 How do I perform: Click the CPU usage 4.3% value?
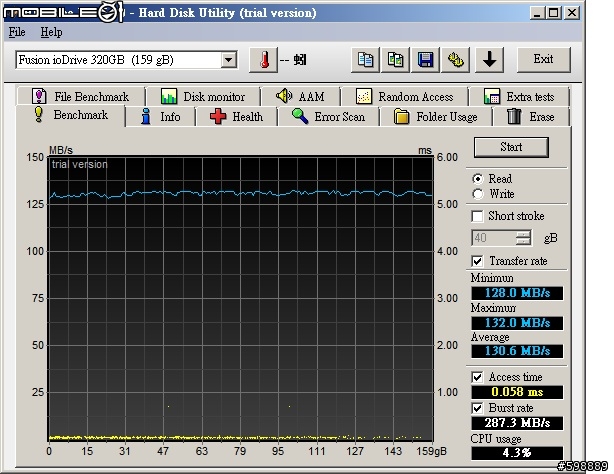517,453
